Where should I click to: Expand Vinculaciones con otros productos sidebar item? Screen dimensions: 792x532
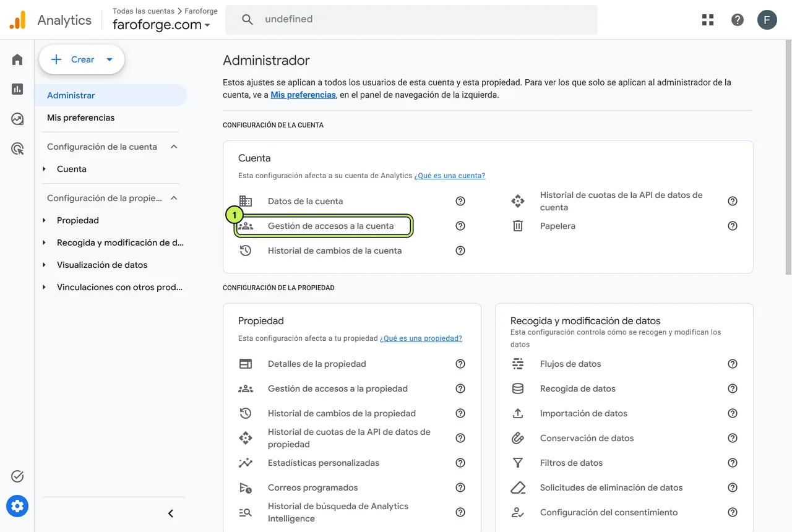[44, 287]
